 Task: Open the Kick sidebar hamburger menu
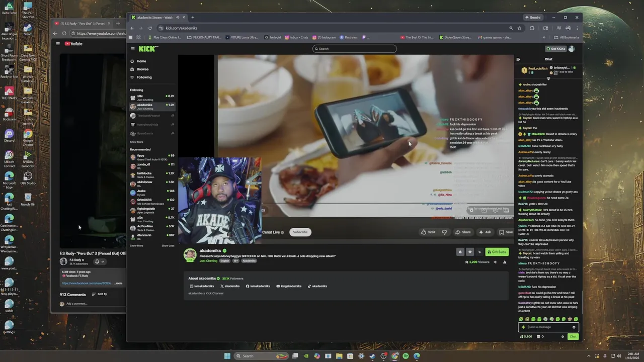tap(133, 49)
